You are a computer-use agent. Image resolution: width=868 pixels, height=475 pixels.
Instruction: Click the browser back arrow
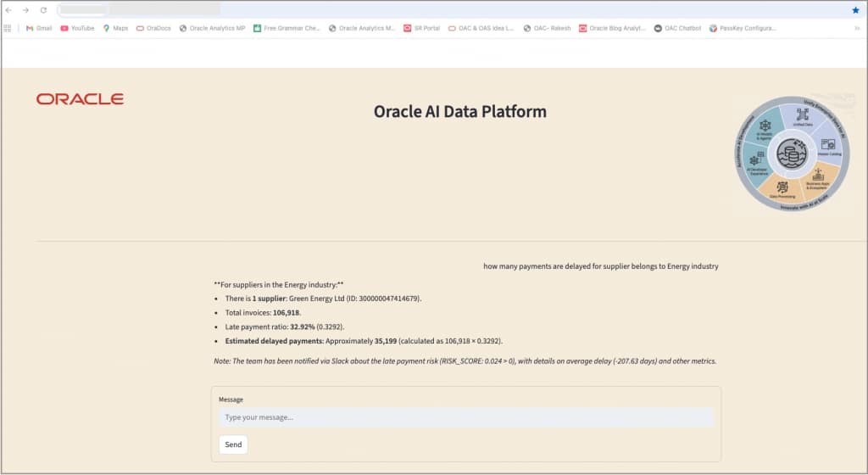[x=8, y=10]
